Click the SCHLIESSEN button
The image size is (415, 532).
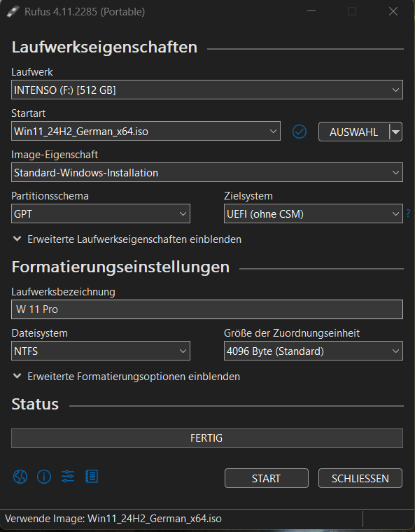coord(360,478)
